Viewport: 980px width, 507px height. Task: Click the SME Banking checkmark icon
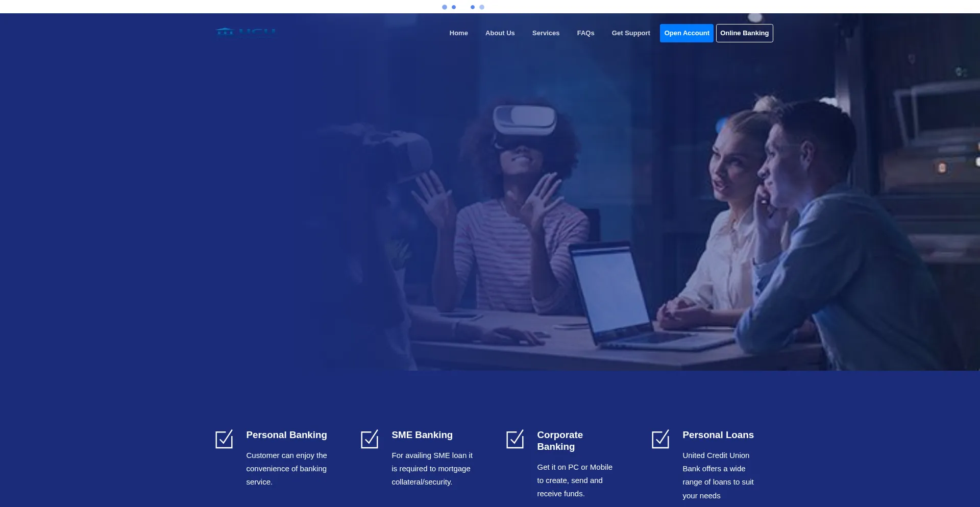coord(370,439)
